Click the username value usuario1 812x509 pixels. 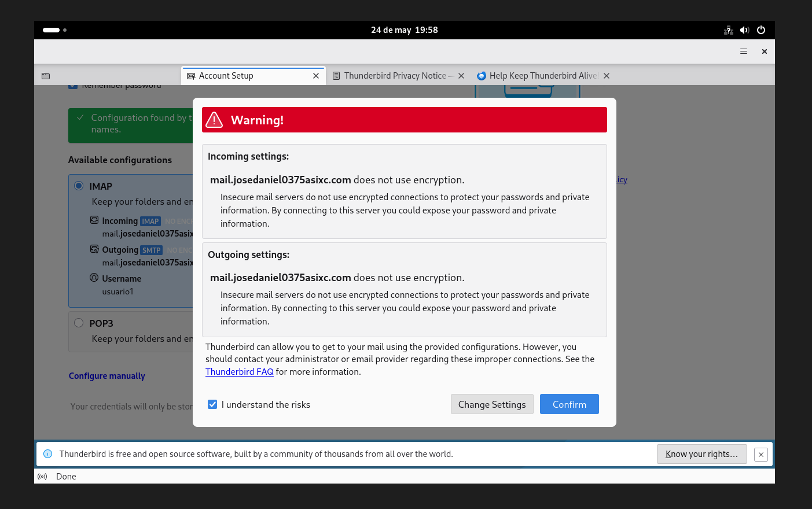click(x=118, y=292)
